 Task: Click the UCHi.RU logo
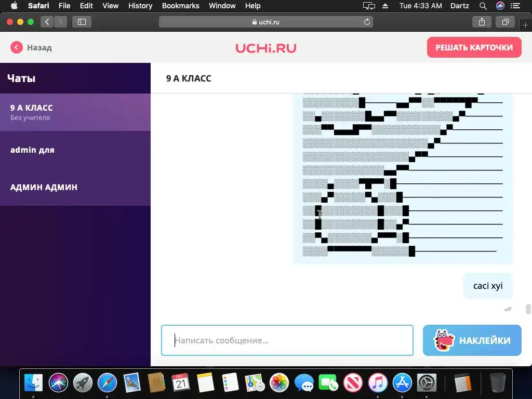click(265, 48)
